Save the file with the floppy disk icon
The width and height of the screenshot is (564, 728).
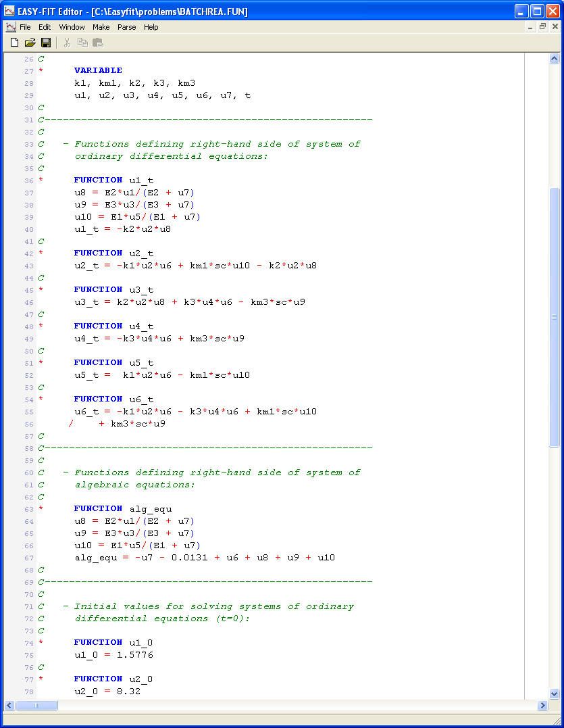point(46,43)
